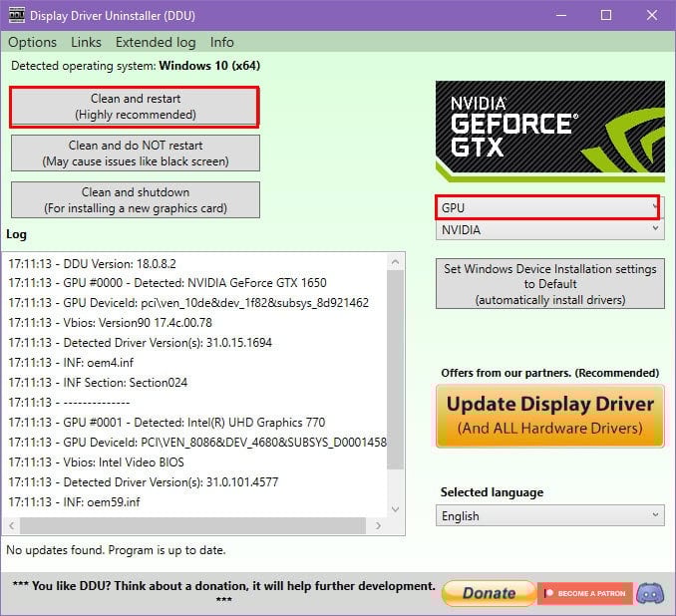Open the Discord icon link
Screen dimensions: 676x616
pyautogui.click(x=650, y=593)
